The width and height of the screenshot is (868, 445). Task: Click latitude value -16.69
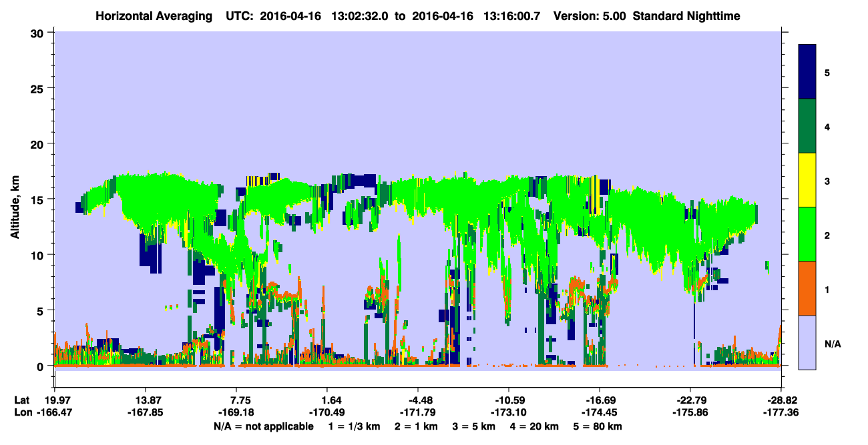600,400
